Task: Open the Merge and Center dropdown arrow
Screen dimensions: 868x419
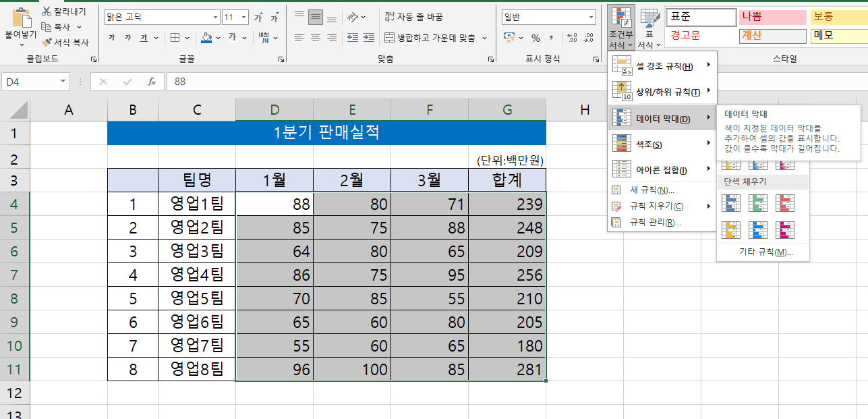Action: (x=484, y=38)
